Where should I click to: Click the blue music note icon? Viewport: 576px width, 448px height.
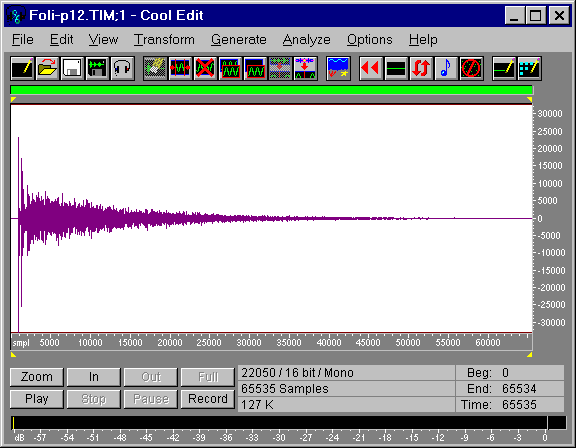click(446, 69)
